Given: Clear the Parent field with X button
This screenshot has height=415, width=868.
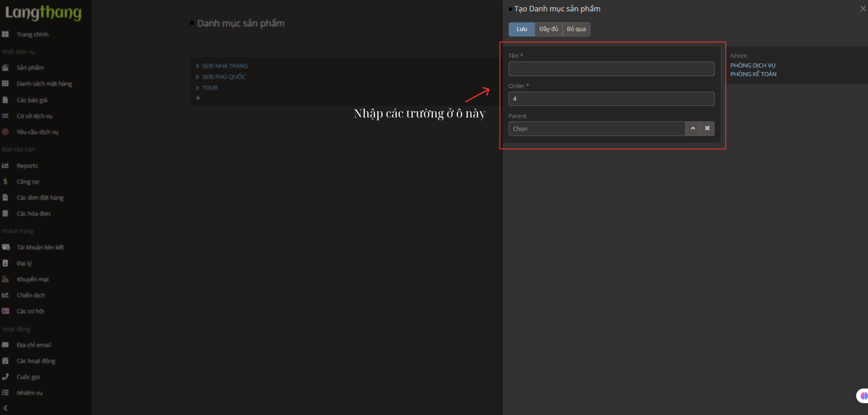Looking at the screenshot, I should (707, 128).
